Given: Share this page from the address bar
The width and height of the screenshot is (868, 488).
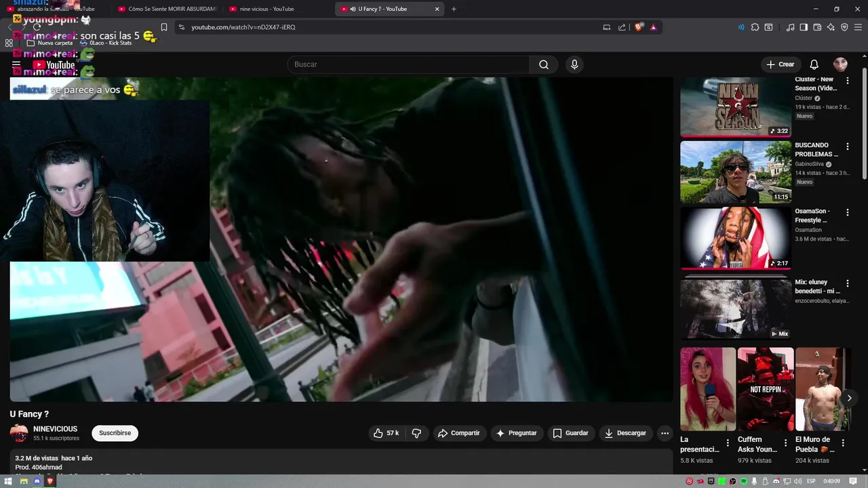Looking at the screenshot, I should (x=622, y=27).
